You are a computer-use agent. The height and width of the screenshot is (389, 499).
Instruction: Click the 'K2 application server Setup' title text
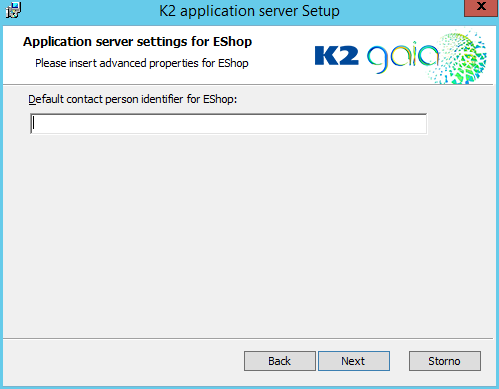pos(249,11)
